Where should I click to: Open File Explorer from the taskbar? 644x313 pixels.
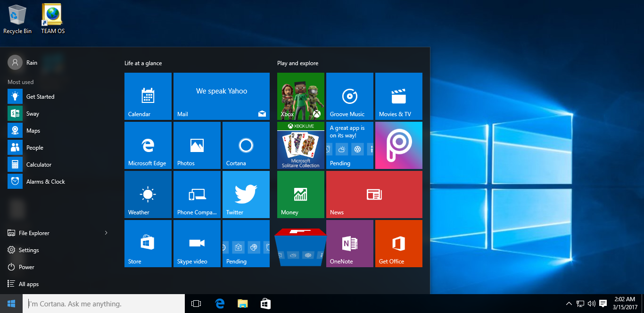point(243,304)
